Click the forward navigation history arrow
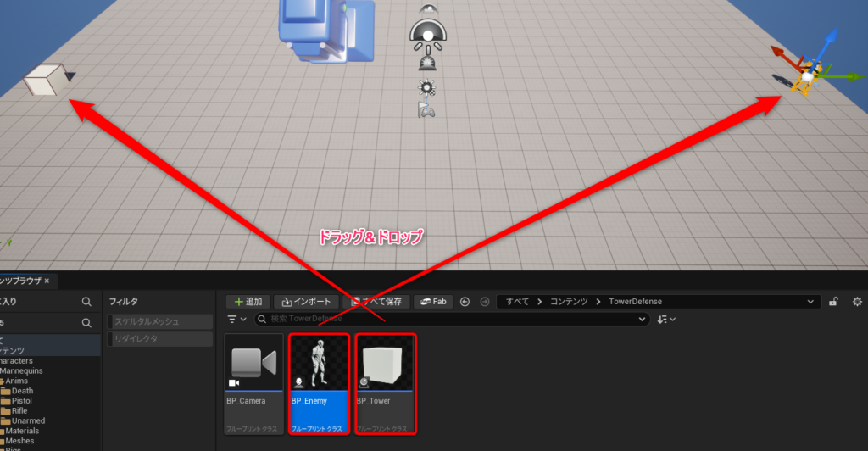Screen dimensions: 868x451 484,302
